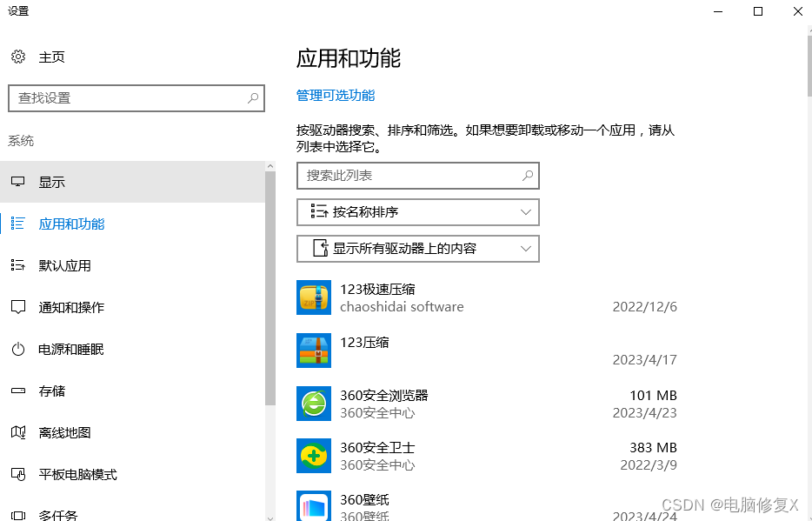Click the 显示 monitor icon
This screenshot has width=812, height=521.
(x=18, y=182)
